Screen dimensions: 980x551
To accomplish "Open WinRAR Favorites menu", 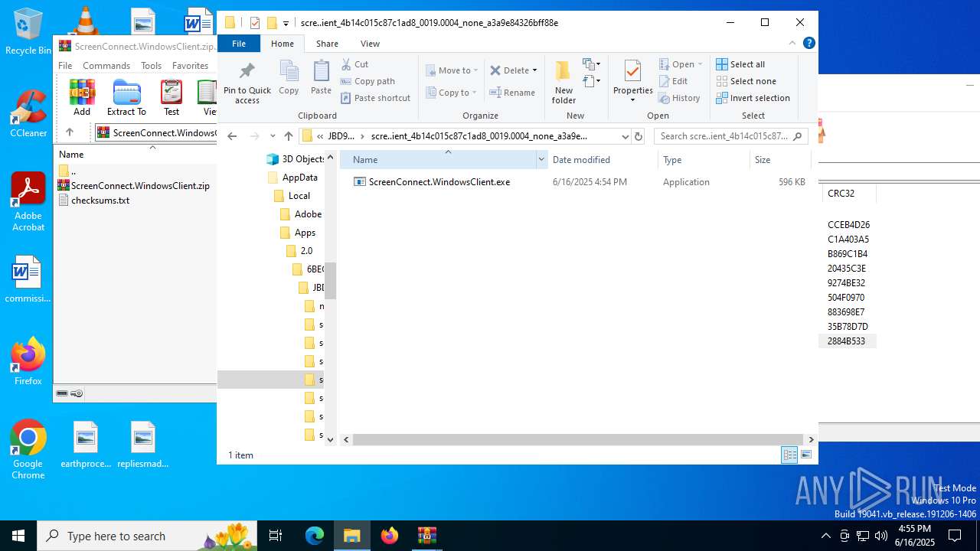I will coord(190,66).
